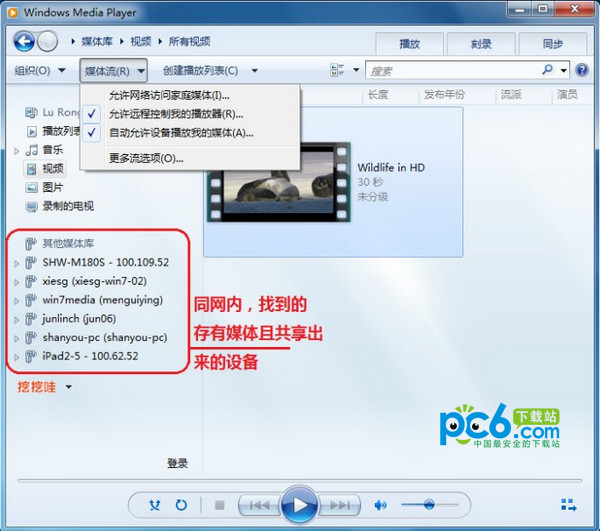Click 媒体库 in the breadcrumb

[x=97, y=41]
